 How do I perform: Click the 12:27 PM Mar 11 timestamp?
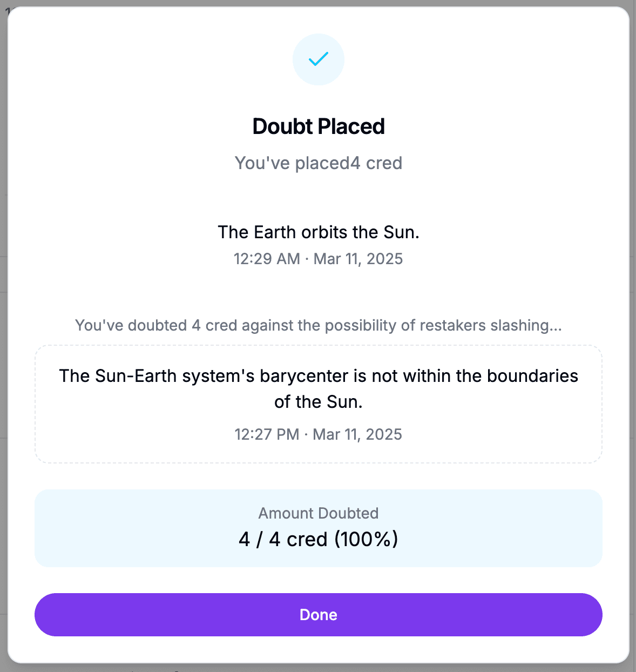[319, 434]
